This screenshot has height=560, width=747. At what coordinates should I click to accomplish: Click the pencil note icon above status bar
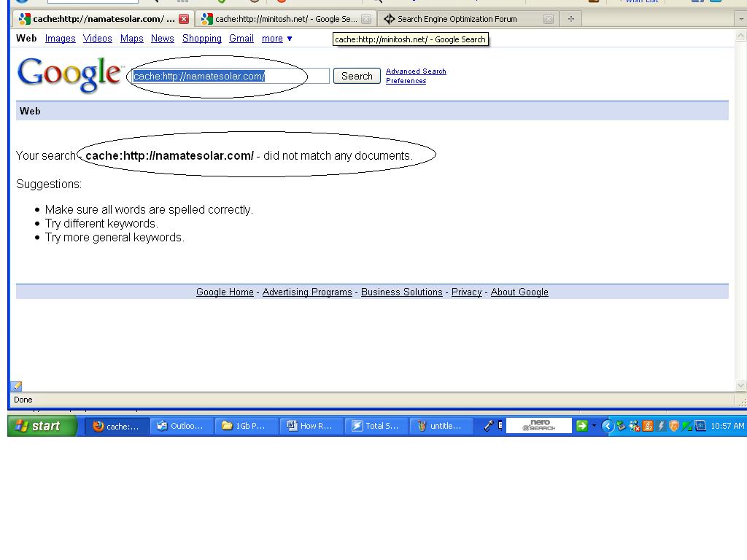click(16, 386)
